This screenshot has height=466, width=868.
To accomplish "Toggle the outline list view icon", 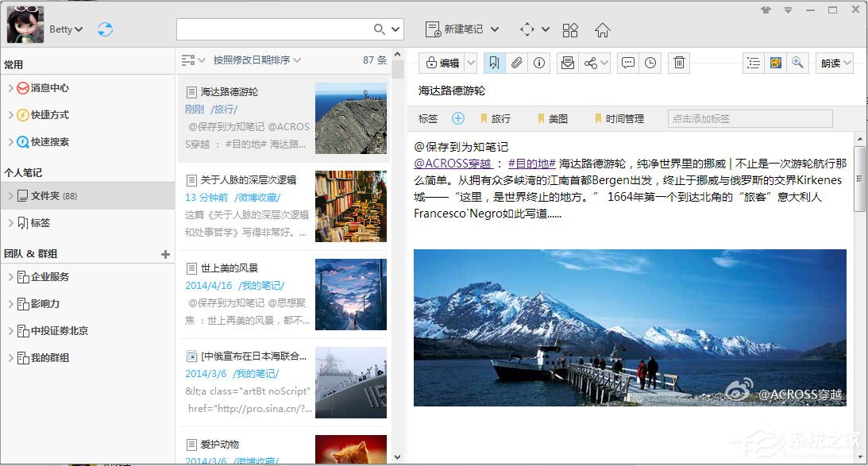I will pyautogui.click(x=753, y=63).
